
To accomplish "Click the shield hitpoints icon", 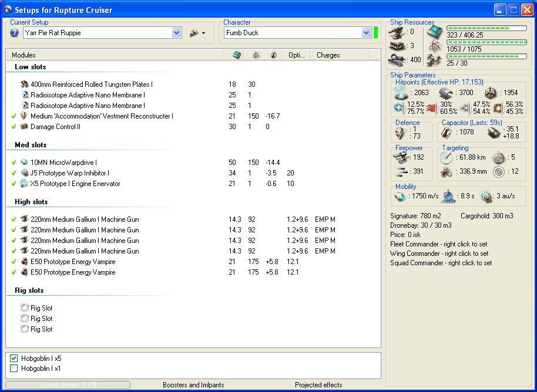I will (x=401, y=93).
